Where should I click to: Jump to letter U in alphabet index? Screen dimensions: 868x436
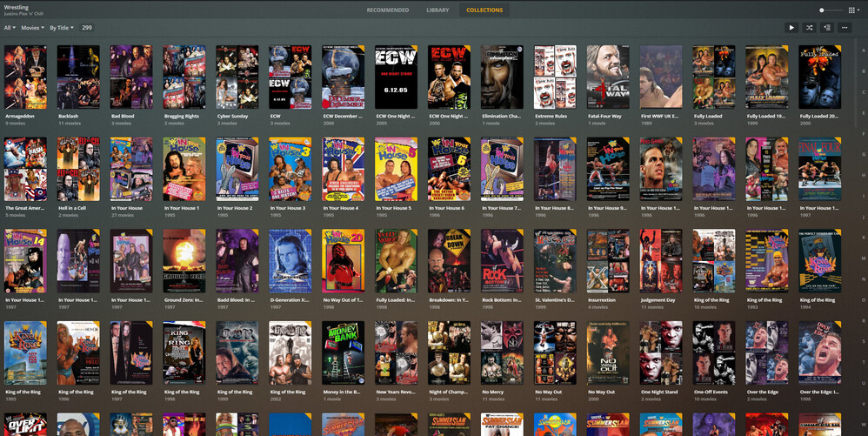(863, 383)
